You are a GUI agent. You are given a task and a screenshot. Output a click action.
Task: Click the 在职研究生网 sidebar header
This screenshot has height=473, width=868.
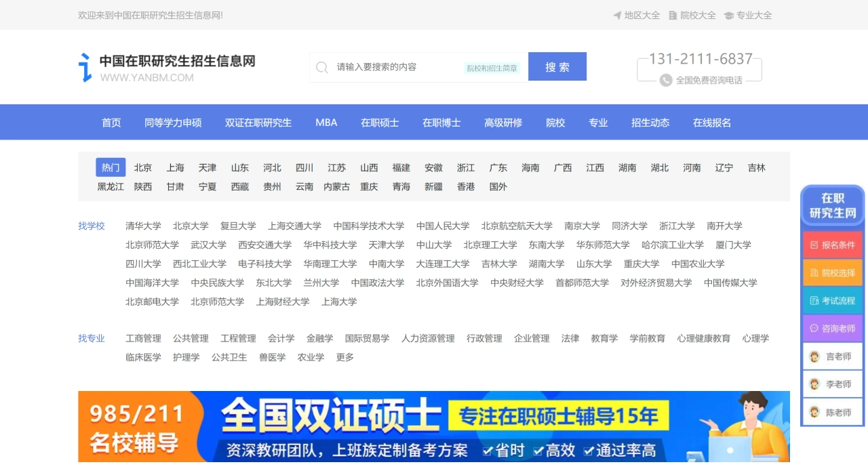point(833,206)
